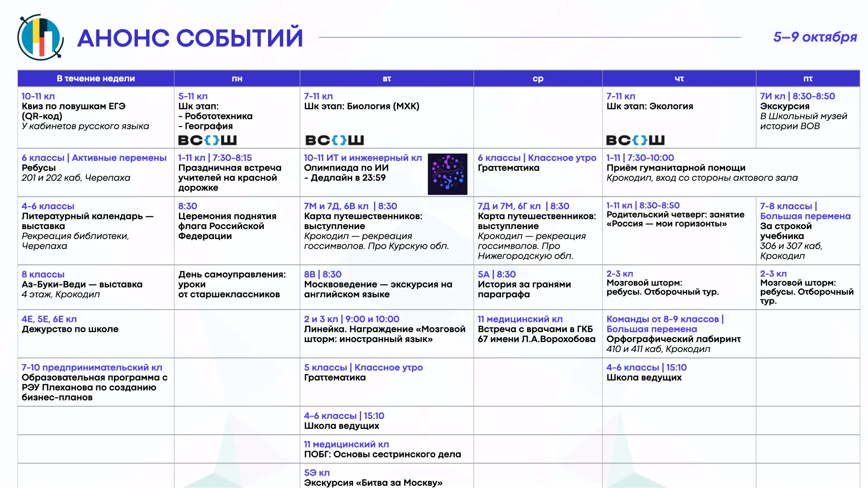Viewport: 868px width, 488px height.
Task: Click 'ПОБГ: Основы сестринского дела' entry
Action: 382,454
